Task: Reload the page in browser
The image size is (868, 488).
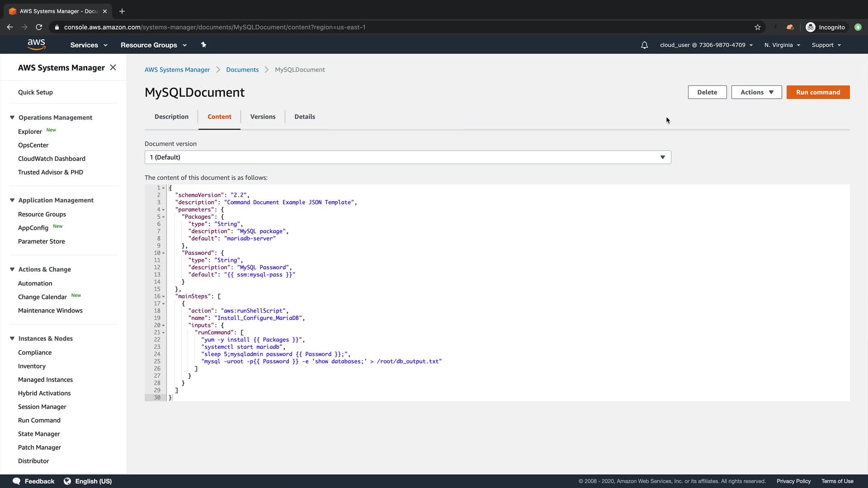Action: pos(39,27)
